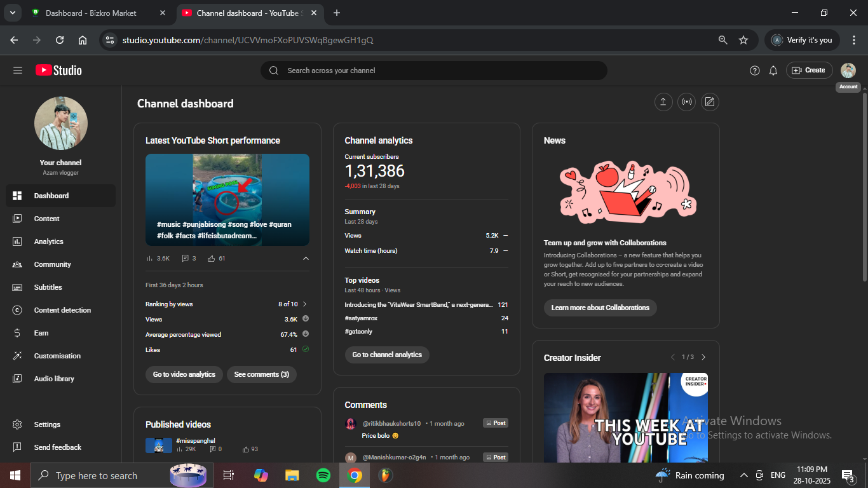Open the create post pencil icon
Image resolution: width=868 pixels, height=488 pixels.
710,102
